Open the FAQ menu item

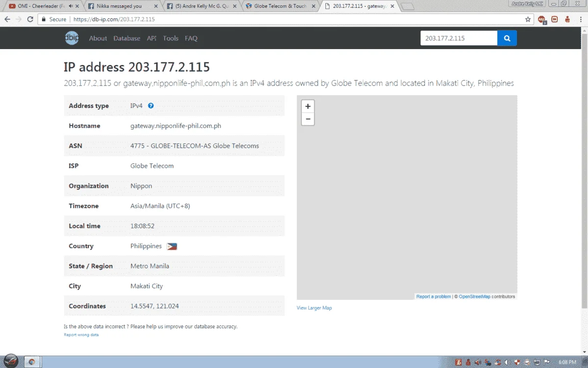coord(191,38)
